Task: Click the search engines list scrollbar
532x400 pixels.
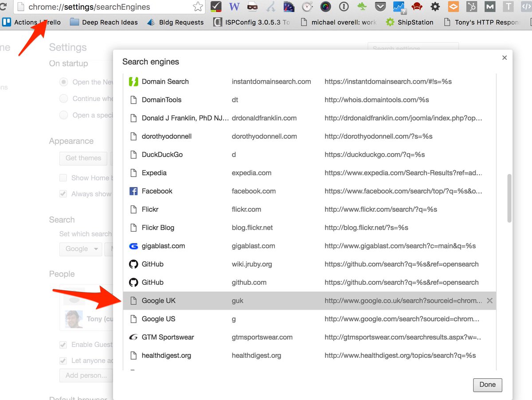Action: (509, 198)
